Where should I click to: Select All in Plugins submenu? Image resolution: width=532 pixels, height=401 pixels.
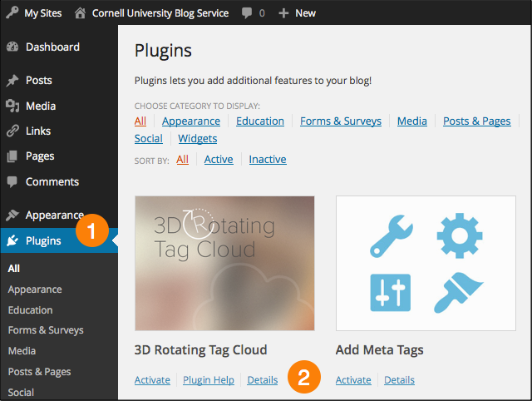click(x=14, y=269)
